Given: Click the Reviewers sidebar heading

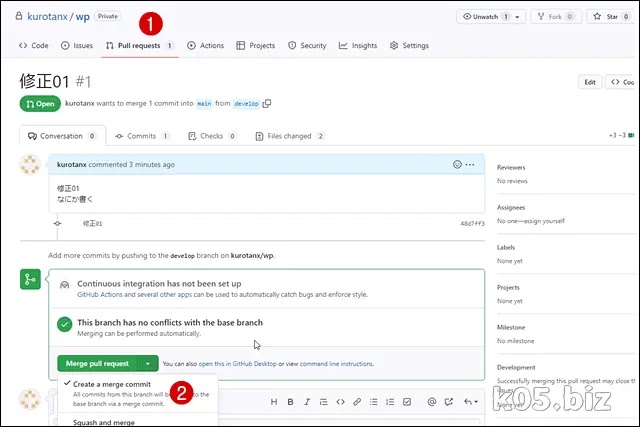Looking at the screenshot, I should click(x=511, y=167).
